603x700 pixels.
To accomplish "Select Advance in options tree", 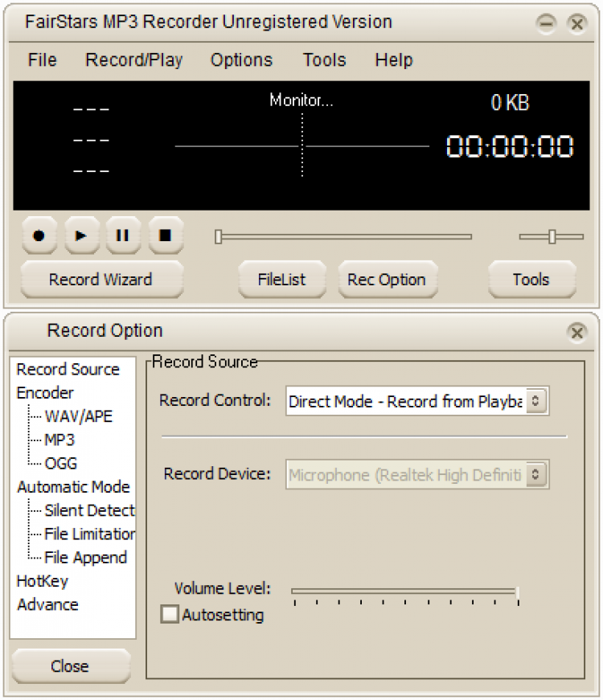I will (47, 604).
